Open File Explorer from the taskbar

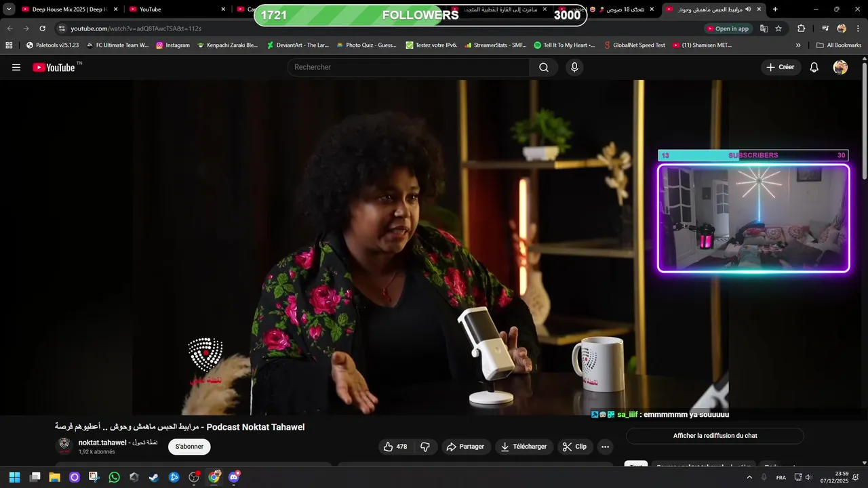54,477
